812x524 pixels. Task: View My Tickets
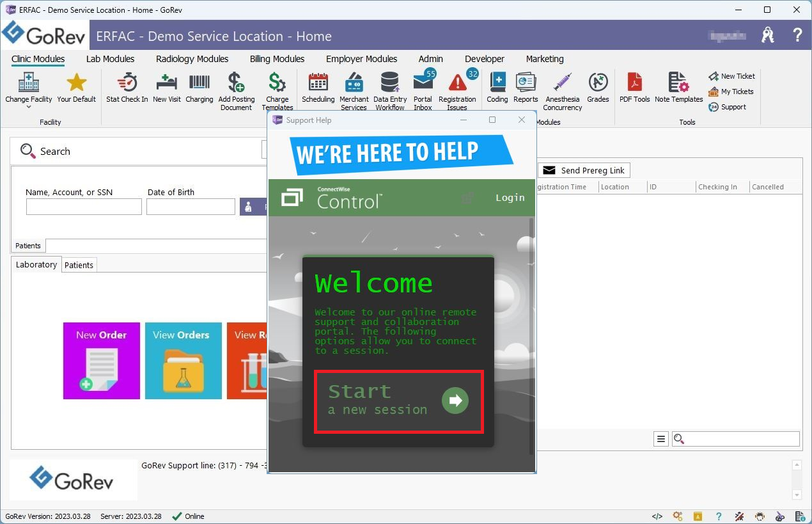click(731, 91)
